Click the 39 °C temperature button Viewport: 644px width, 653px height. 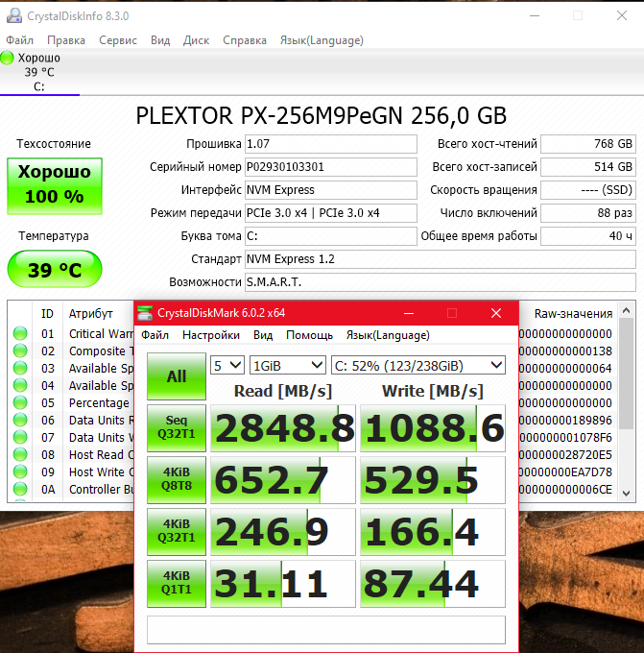55,269
